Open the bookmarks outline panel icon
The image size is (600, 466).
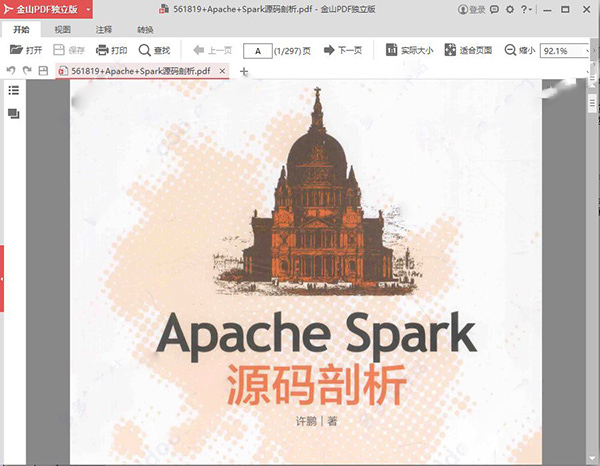pyautogui.click(x=14, y=90)
